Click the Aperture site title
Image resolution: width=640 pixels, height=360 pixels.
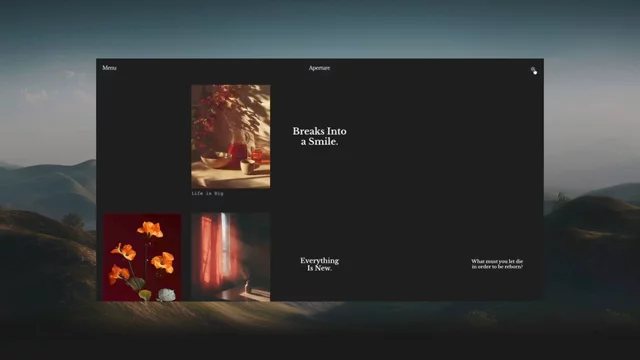point(319,68)
